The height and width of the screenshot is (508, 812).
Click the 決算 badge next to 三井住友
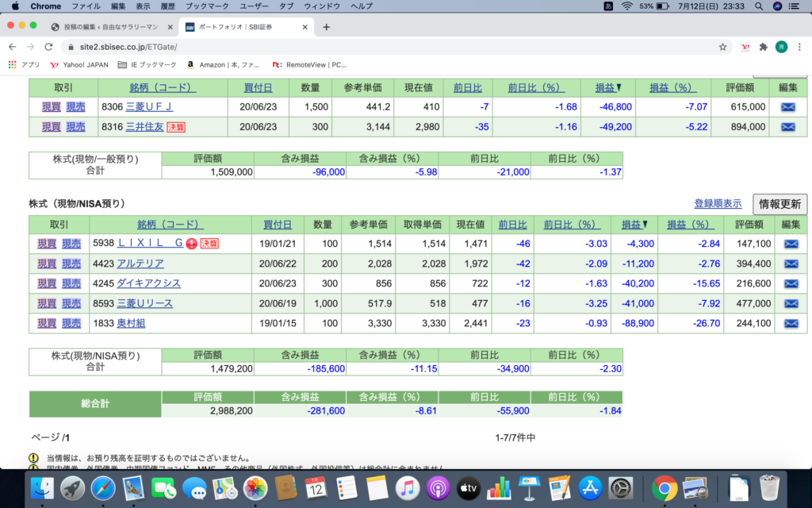tap(175, 127)
